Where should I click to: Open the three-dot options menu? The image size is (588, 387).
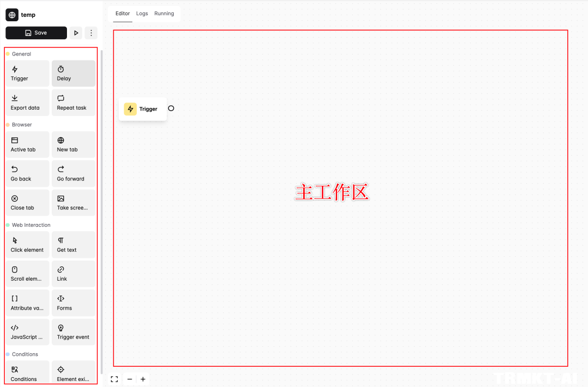point(91,33)
